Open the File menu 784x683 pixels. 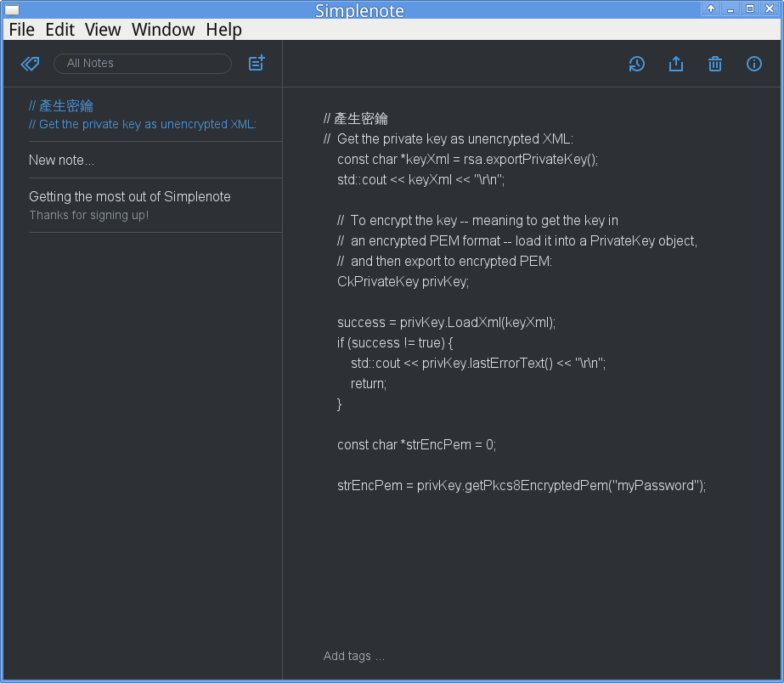pyautogui.click(x=22, y=30)
